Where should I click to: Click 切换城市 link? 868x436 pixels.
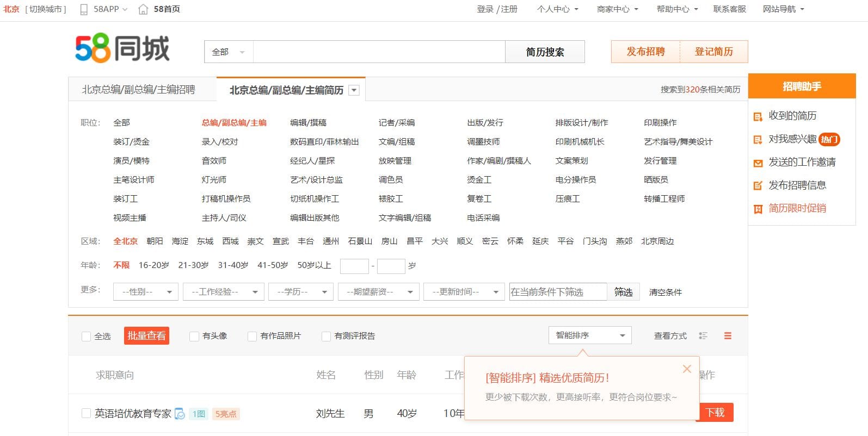[46, 9]
